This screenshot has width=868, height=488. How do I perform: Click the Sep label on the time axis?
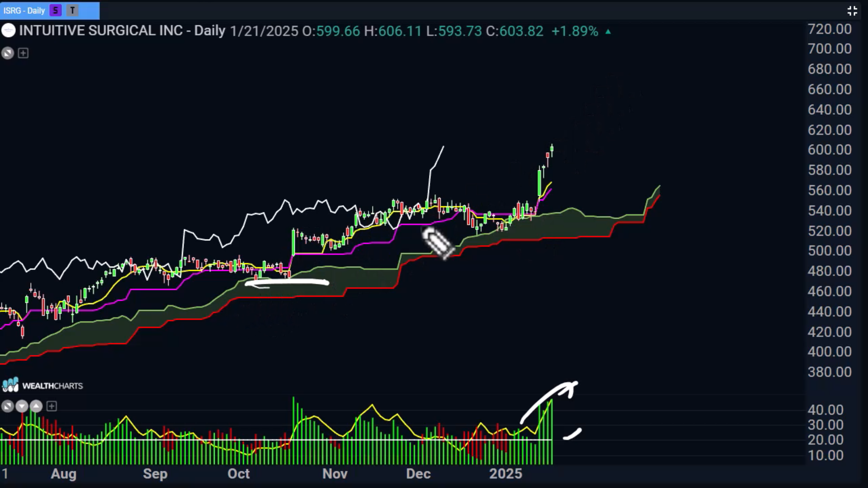155,474
